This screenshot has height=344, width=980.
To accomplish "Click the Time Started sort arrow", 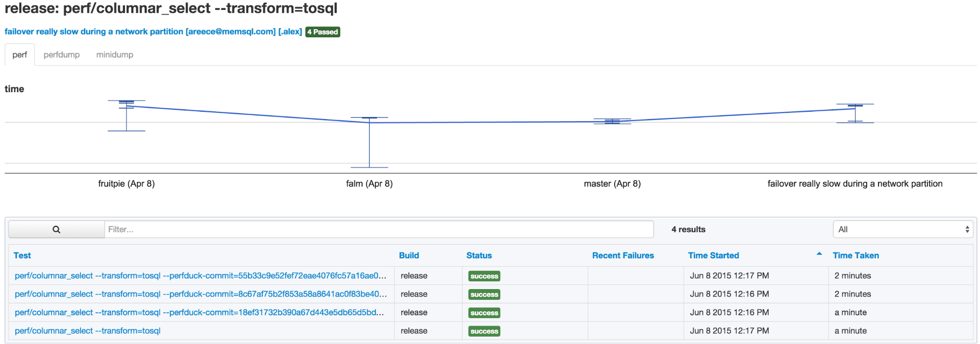I will click(819, 254).
